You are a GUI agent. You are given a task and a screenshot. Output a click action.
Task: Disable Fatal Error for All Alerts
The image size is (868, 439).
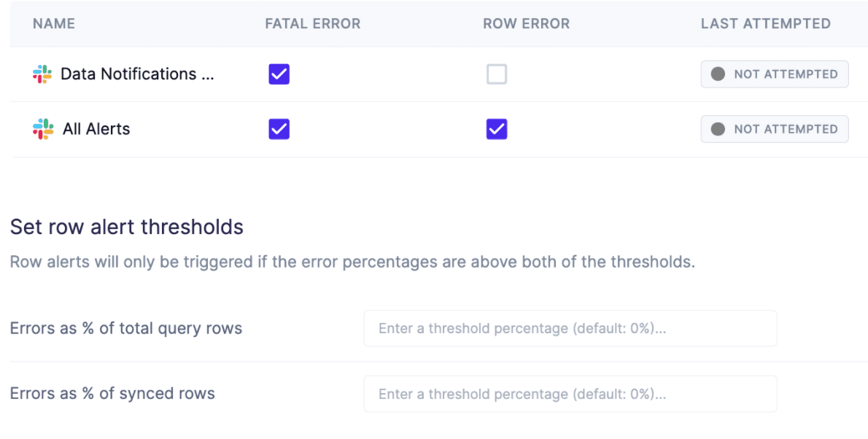pyautogui.click(x=279, y=129)
